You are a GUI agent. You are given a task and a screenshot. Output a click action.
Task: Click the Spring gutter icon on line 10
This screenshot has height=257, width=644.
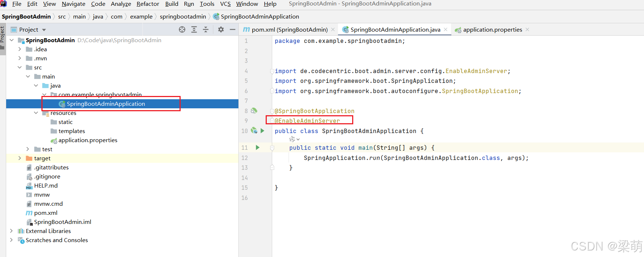coord(254,130)
